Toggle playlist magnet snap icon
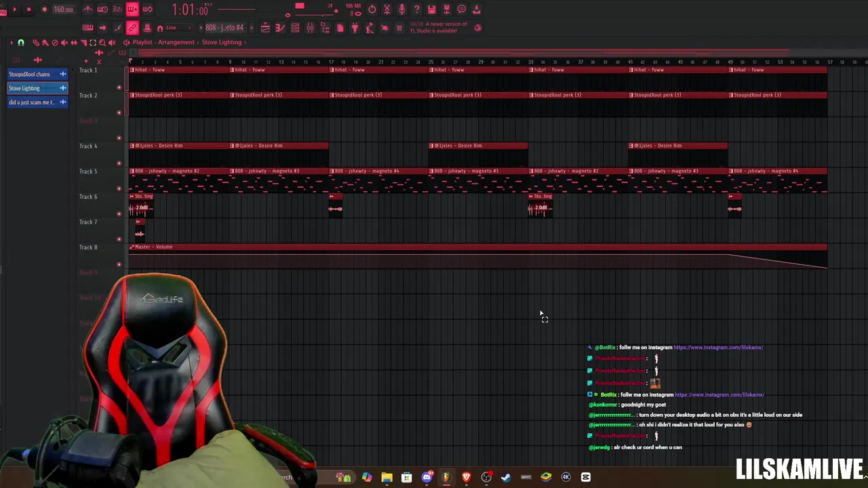 point(21,42)
